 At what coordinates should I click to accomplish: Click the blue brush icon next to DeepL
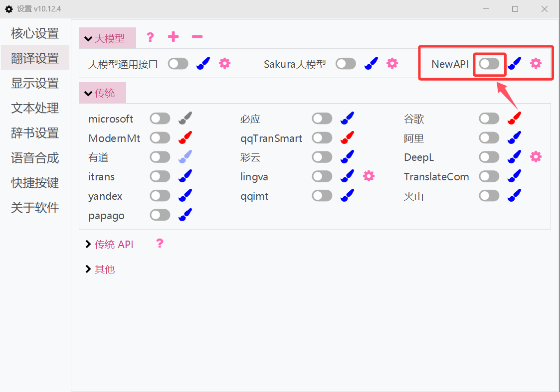point(514,156)
